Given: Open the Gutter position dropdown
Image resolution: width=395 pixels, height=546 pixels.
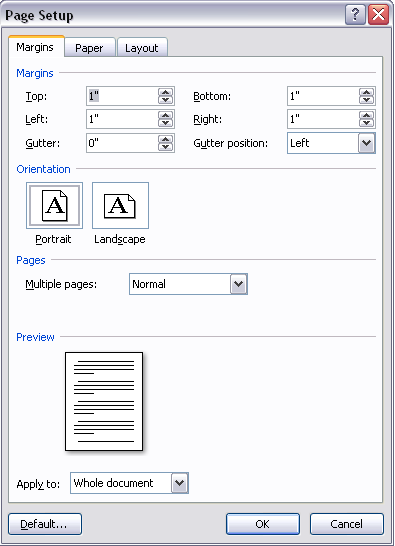Looking at the screenshot, I should 366,143.
